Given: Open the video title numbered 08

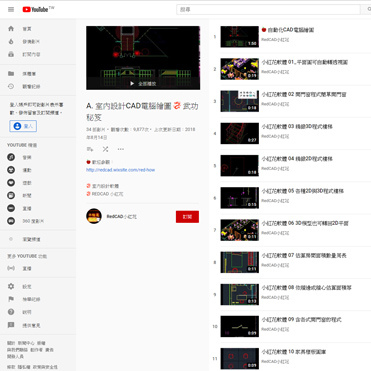Looking at the screenshot, I should (x=306, y=288).
